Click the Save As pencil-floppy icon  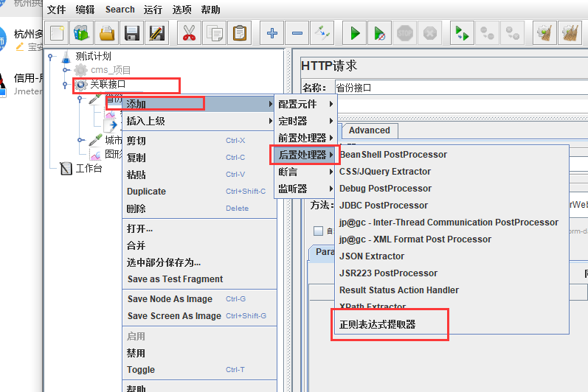tap(157, 33)
